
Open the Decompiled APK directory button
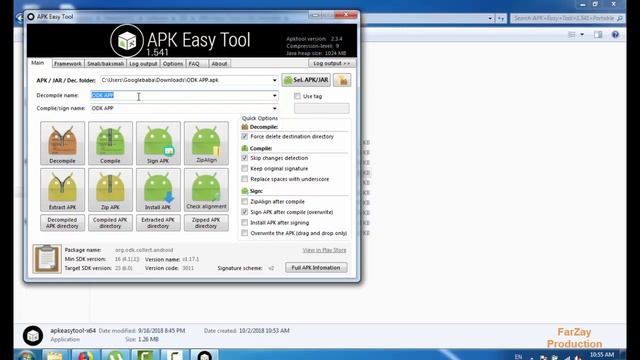(x=62, y=223)
